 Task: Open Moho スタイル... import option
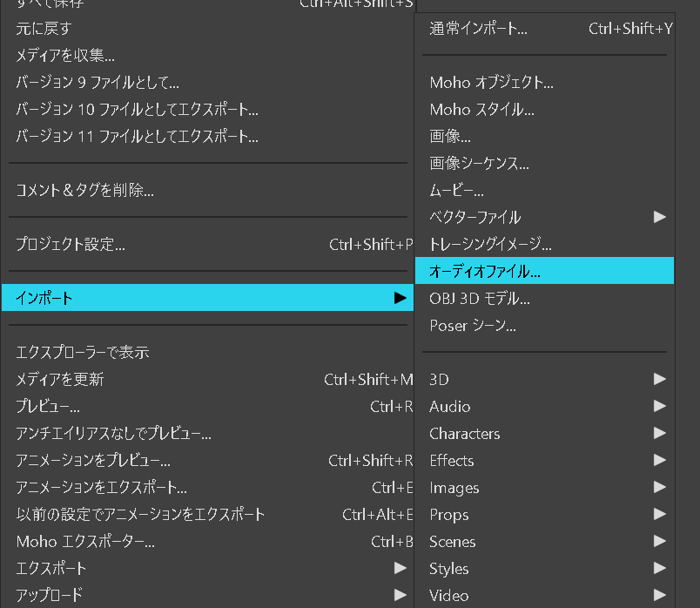click(481, 110)
